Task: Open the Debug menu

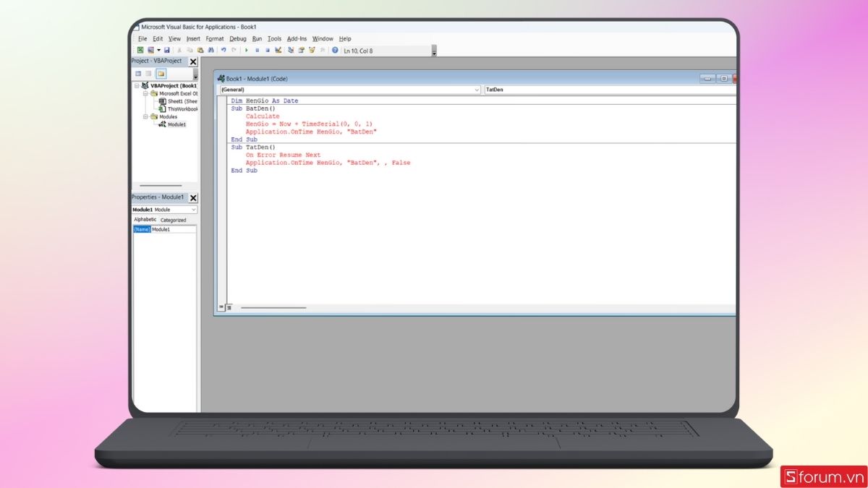Action: click(x=238, y=38)
